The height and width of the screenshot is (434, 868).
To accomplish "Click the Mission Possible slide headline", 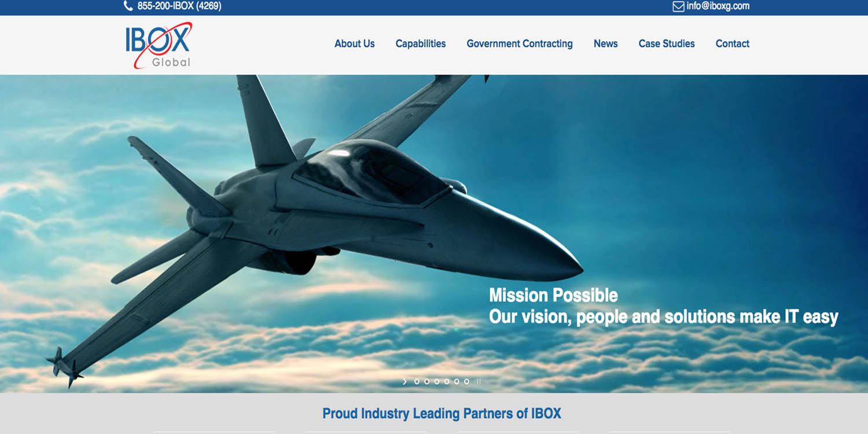I will pyautogui.click(x=553, y=295).
